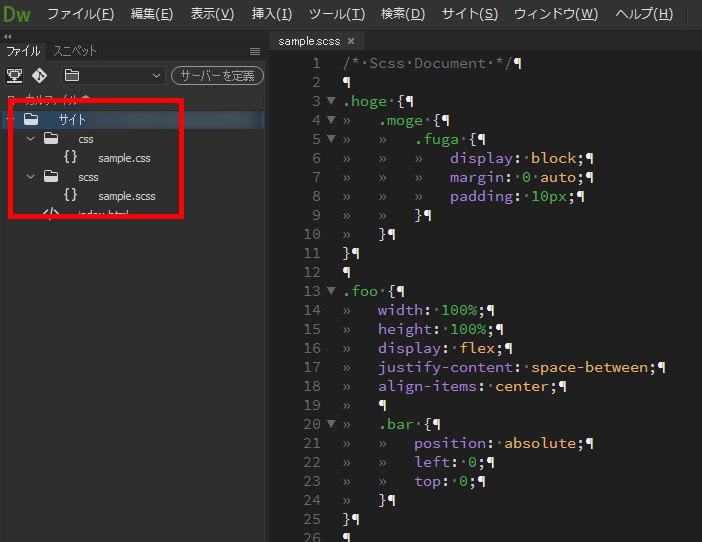
Task: Click line number 12 in gutter
Action: click(312, 272)
